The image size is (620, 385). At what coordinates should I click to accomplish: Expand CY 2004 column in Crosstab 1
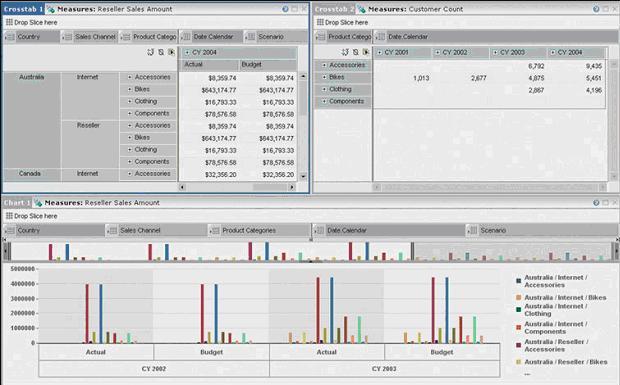click(x=187, y=52)
